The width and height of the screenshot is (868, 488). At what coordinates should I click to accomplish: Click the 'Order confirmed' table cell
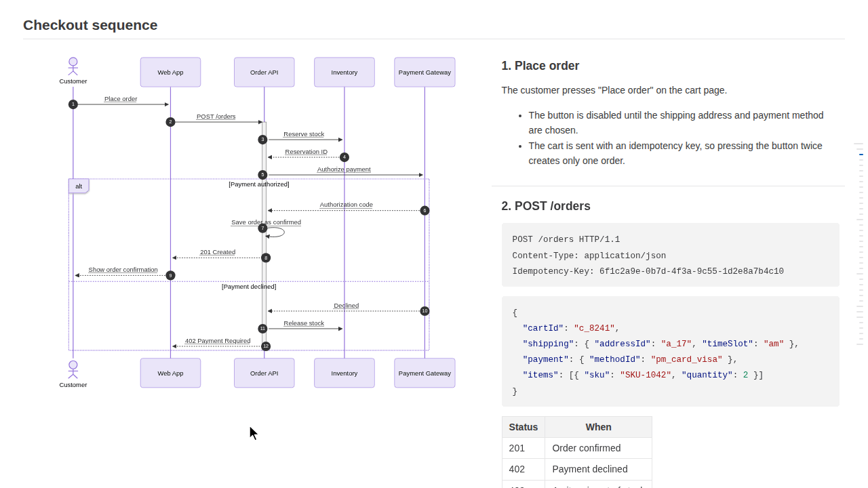[599, 448]
